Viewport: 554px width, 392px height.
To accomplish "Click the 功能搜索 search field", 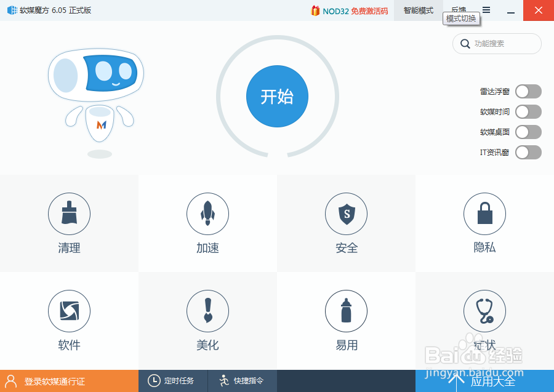I will click(x=496, y=44).
